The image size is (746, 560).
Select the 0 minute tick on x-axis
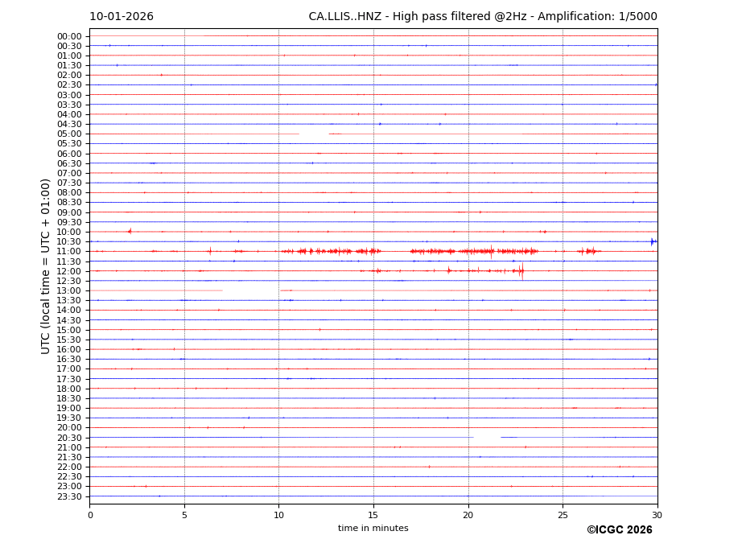pos(90,515)
